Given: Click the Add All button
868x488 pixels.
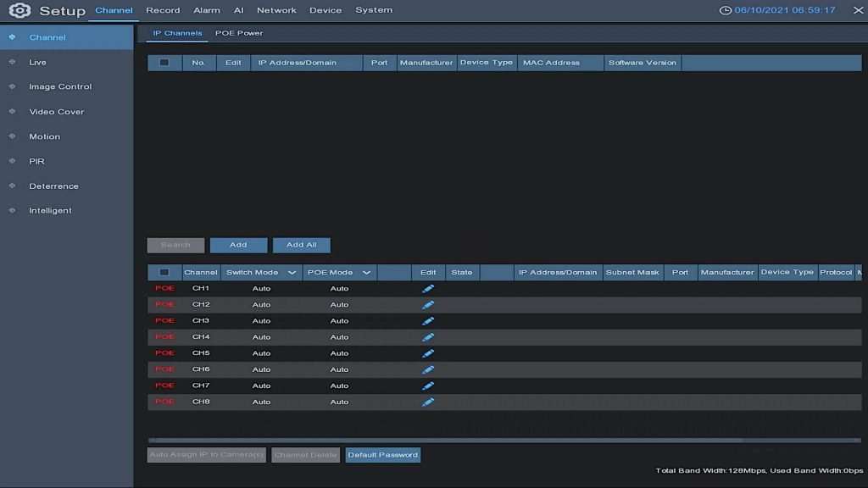Looking at the screenshot, I should (302, 244).
